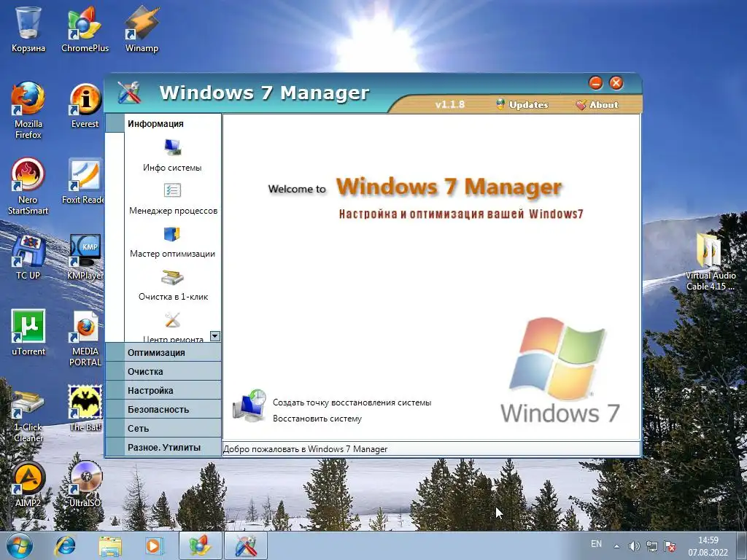
Task: Open the Центр ремонта icon
Action: tap(172, 320)
